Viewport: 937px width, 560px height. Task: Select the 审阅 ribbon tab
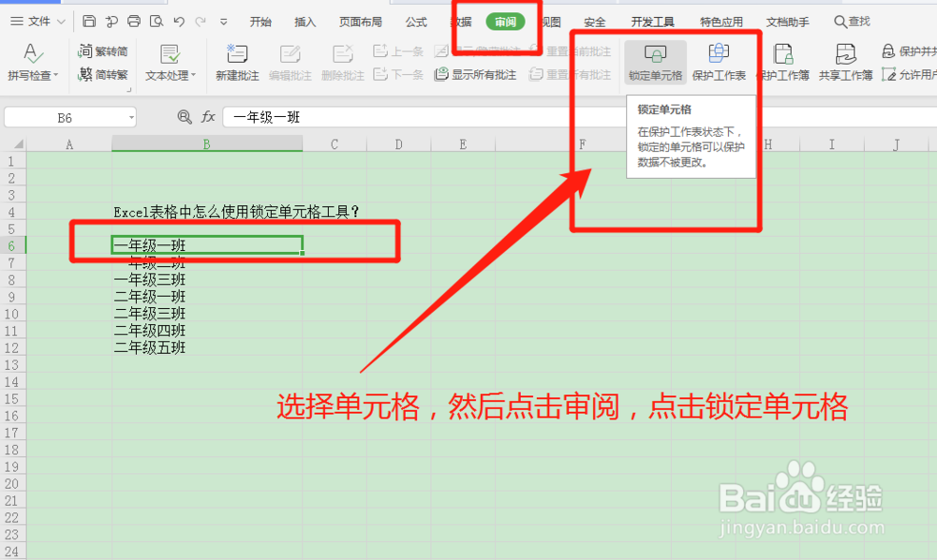[506, 22]
